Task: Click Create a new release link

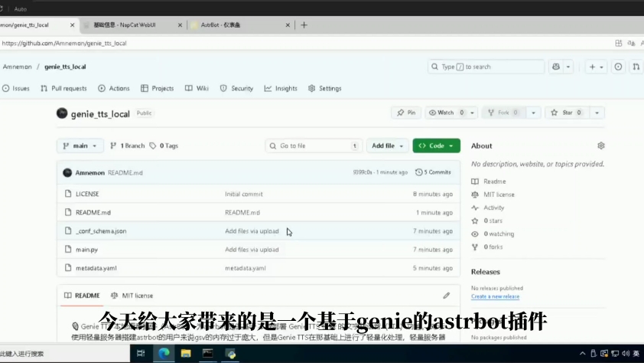Action: (x=495, y=296)
